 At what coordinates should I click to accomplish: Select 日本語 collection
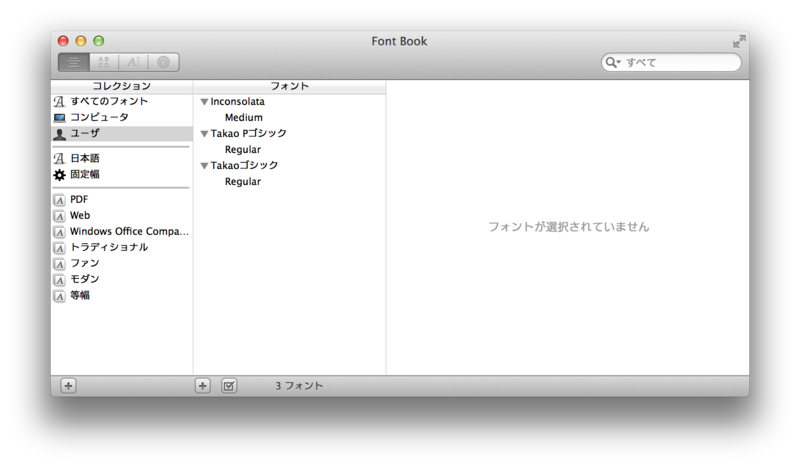coord(121,158)
